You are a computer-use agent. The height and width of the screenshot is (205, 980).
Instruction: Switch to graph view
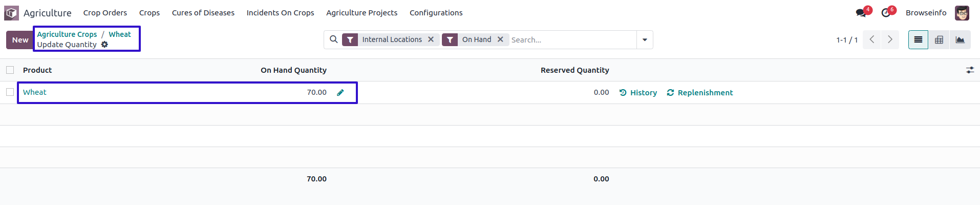(960, 40)
